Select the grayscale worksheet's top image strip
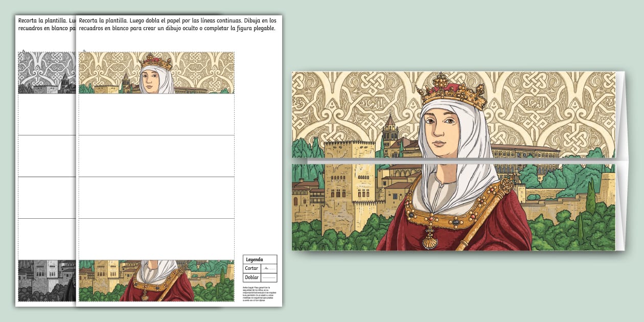 click(46, 73)
